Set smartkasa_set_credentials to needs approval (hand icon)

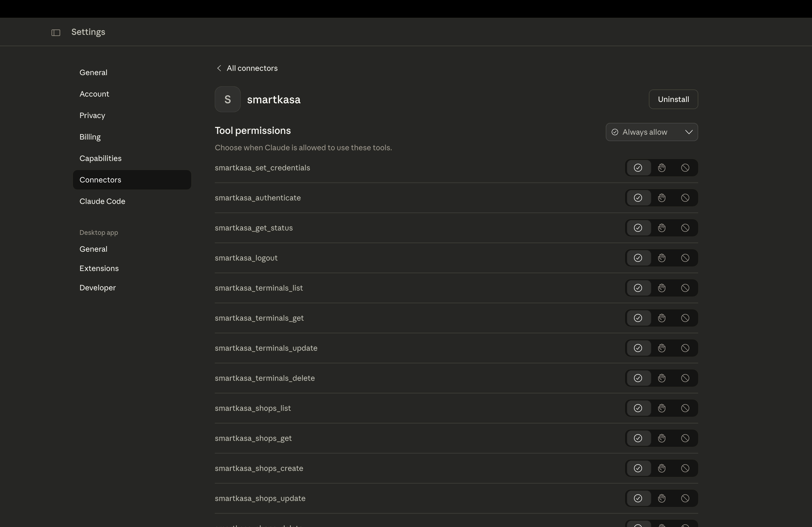(662, 168)
